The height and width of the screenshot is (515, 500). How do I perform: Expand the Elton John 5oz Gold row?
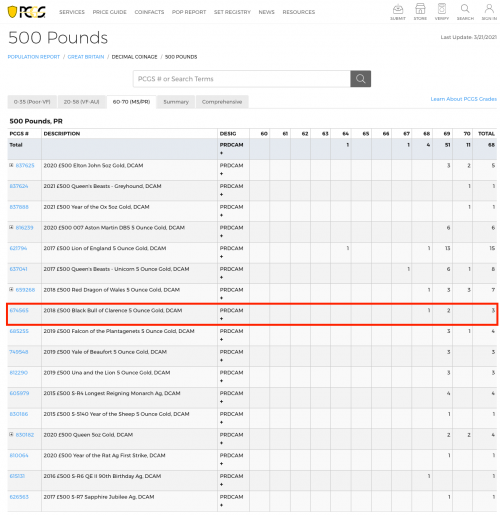tap(11, 165)
